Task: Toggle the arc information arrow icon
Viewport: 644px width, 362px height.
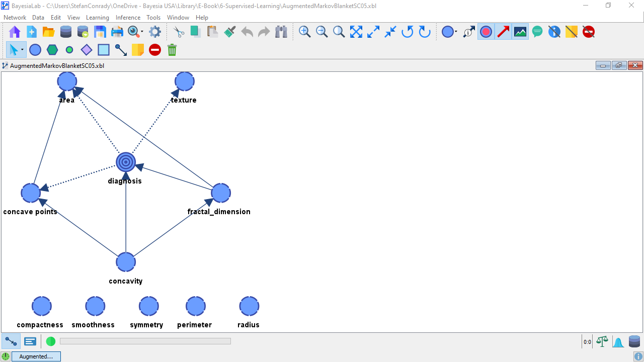Action: tap(469, 32)
